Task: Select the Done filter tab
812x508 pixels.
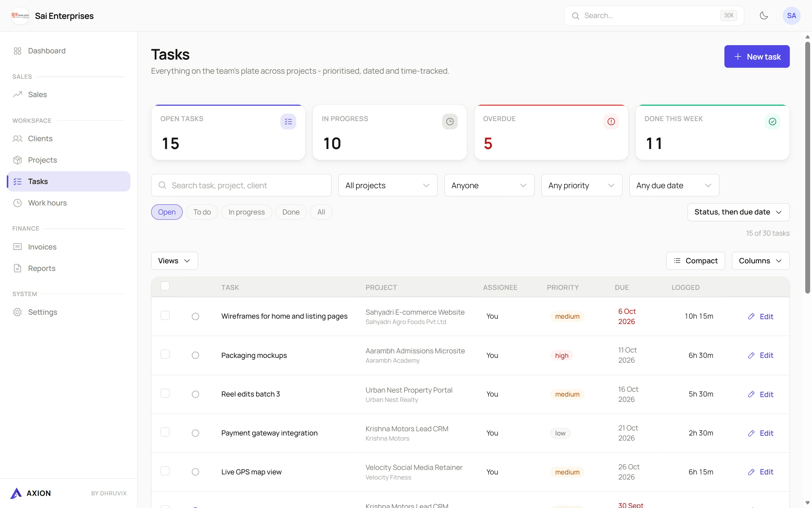Action: click(x=291, y=212)
